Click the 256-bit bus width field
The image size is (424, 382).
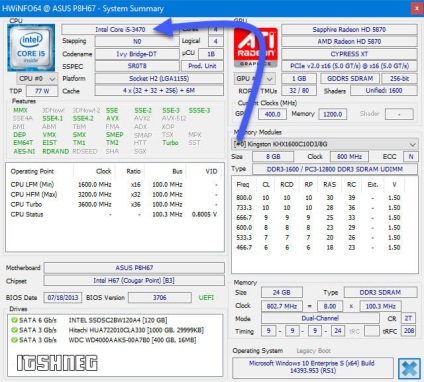tap(399, 79)
